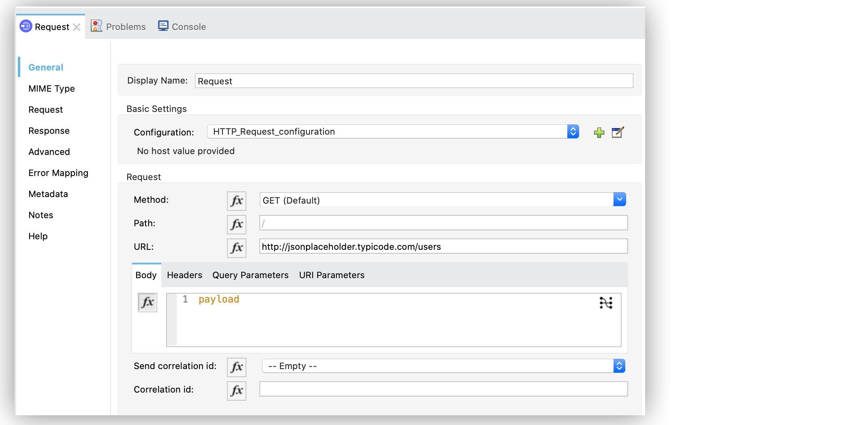The image size is (868, 425).
Task: Select Error Mapping in the sidebar
Action: click(x=58, y=173)
